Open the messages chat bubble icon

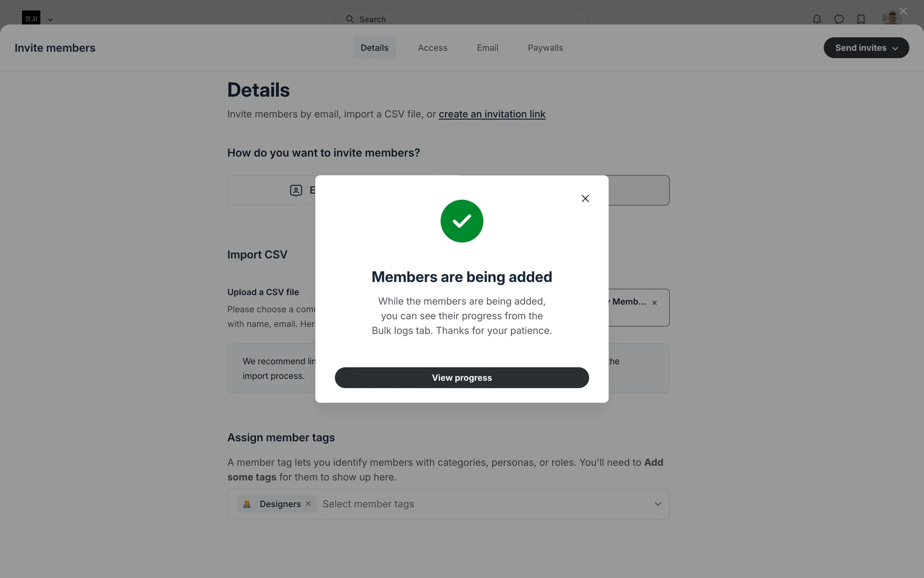pos(839,19)
